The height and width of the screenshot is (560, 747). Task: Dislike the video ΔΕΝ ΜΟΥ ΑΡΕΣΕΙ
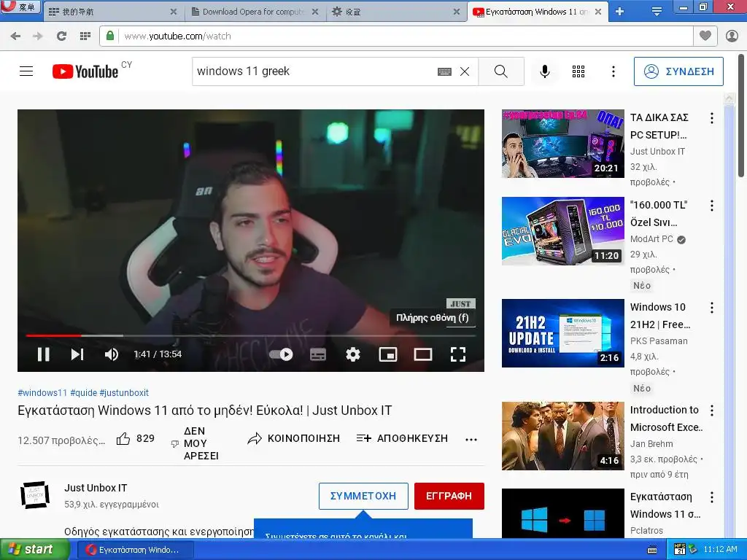(x=195, y=443)
